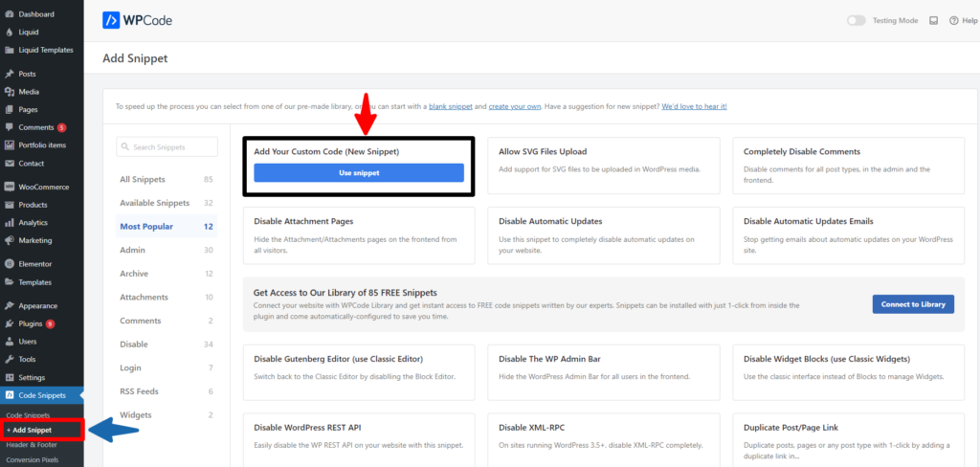Toggle Testing Mode switch
Screen dimensions: 980x467
[856, 20]
